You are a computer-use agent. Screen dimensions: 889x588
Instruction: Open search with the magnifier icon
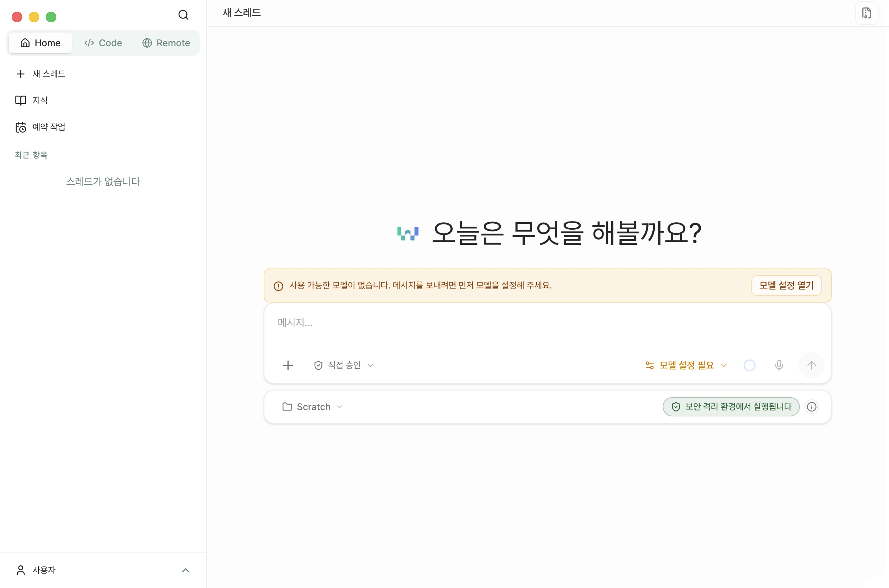click(183, 15)
